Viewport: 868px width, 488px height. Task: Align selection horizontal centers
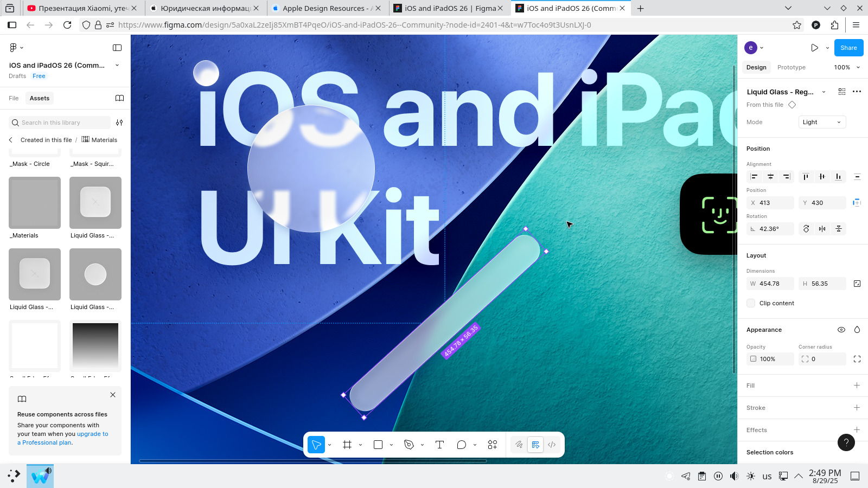coord(770,177)
